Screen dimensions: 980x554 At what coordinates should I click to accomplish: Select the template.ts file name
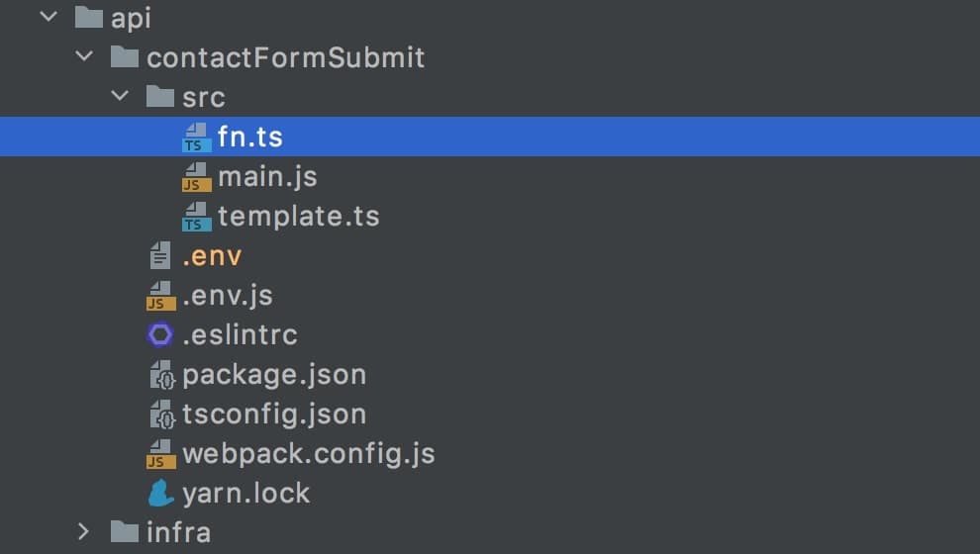(x=299, y=216)
